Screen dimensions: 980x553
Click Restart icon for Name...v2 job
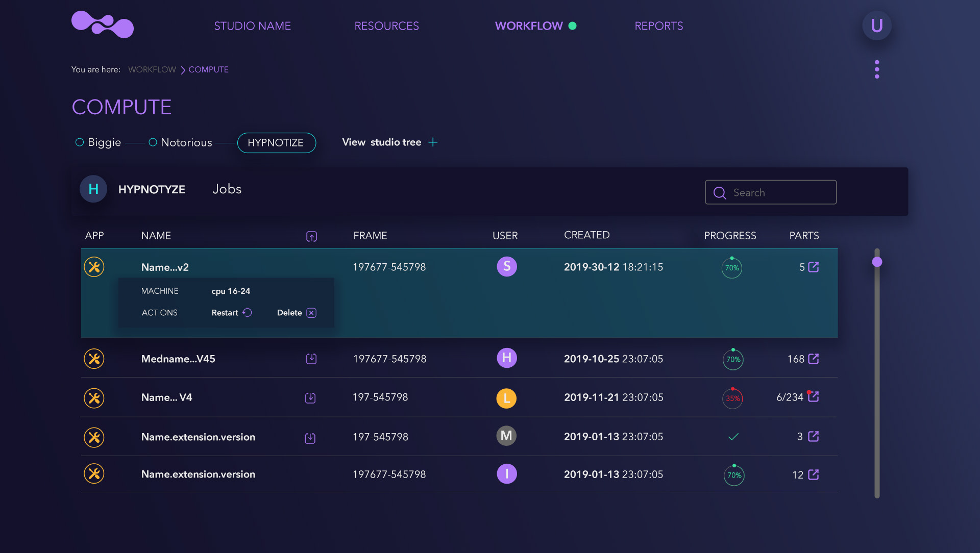point(247,313)
